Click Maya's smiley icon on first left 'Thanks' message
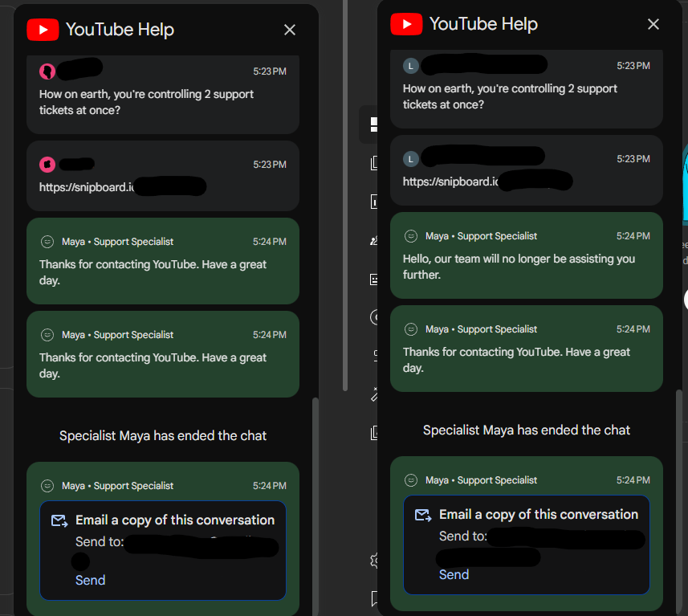 click(x=47, y=242)
